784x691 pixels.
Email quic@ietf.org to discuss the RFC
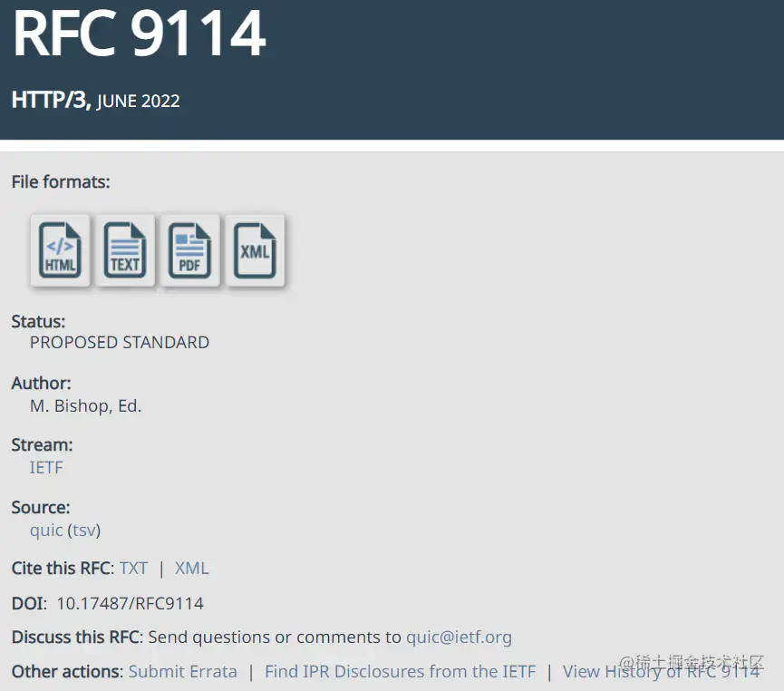pyautogui.click(x=459, y=637)
